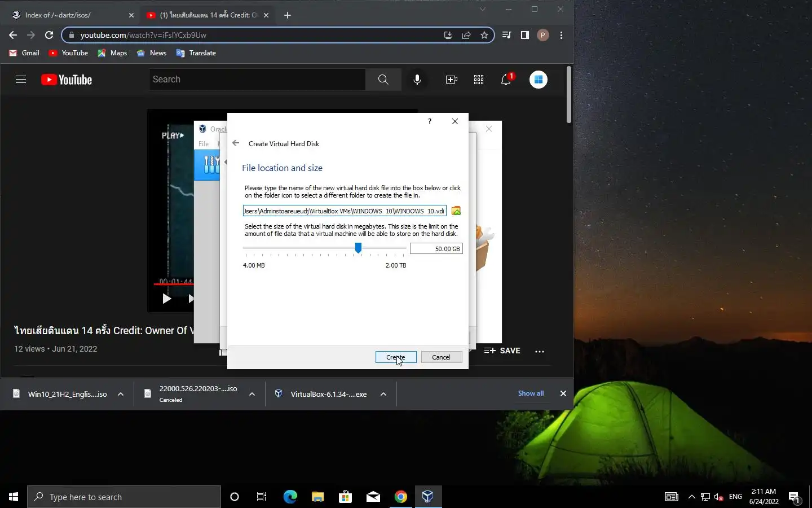Open the File menu in VirtualBox window

204,144
